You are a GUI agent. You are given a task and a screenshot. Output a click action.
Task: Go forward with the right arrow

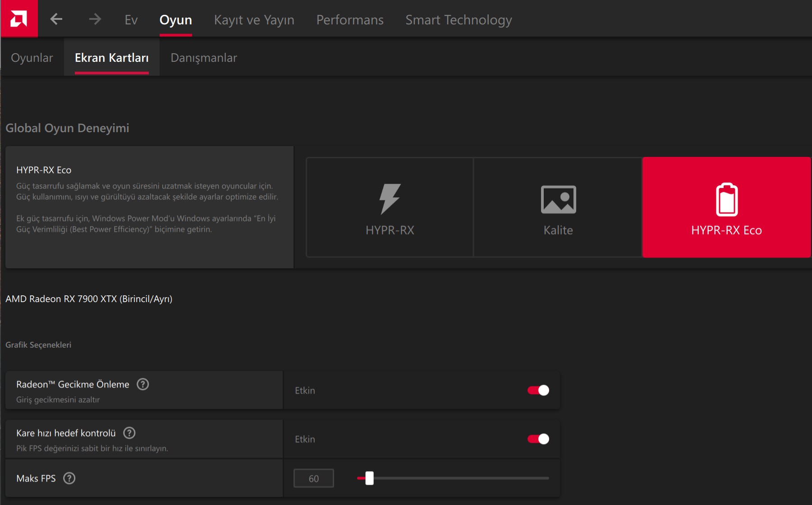(95, 19)
